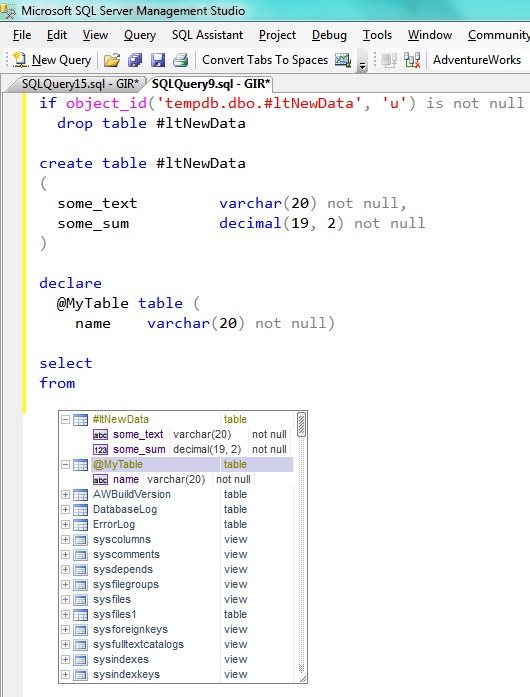The image size is (530, 697).
Task: Click the table icon of ErrorLog
Action: (80, 525)
